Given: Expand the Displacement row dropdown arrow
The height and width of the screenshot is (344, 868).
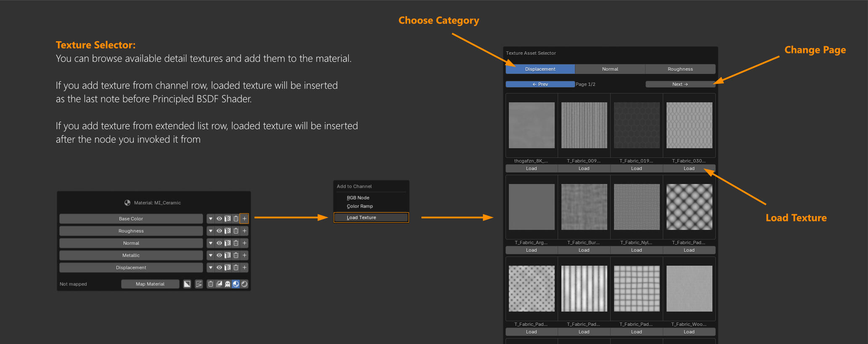Looking at the screenshot, I should [211, 267].
